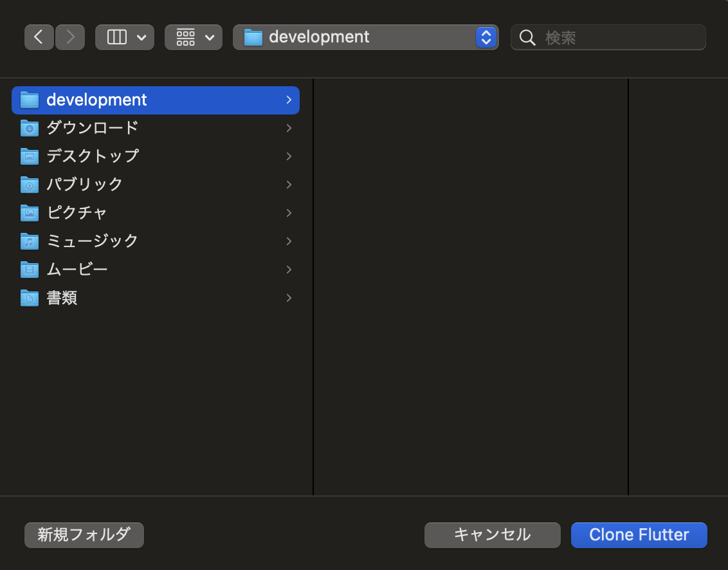Open the column view mode selector
Image resolution: width=728 pixels, height=570 pixels.
[x=124, y=37]
